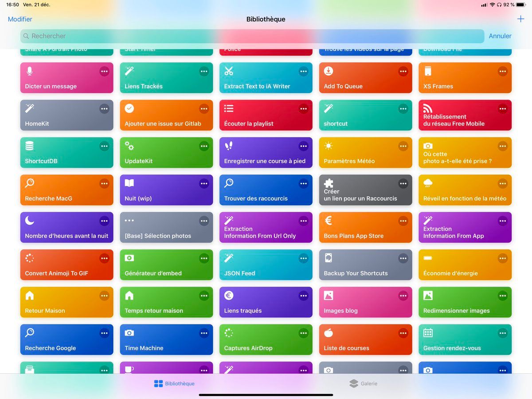Tap the scissors icon on Extract Text to iA Writer
The height and width of the screenshot is (399, 532).
click(x=229, y=71)
